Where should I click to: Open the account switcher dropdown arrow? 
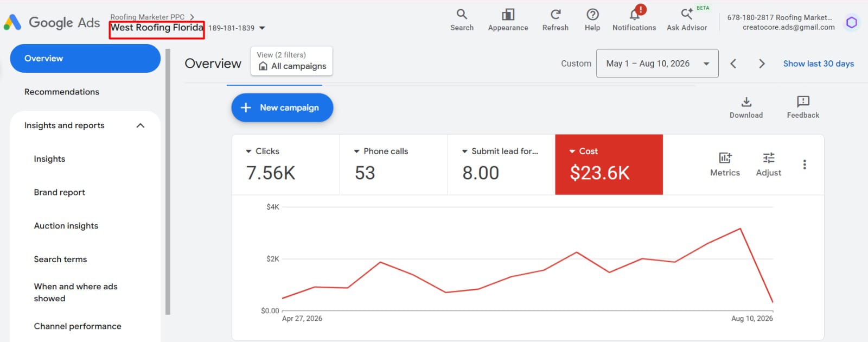click(262, 28)
